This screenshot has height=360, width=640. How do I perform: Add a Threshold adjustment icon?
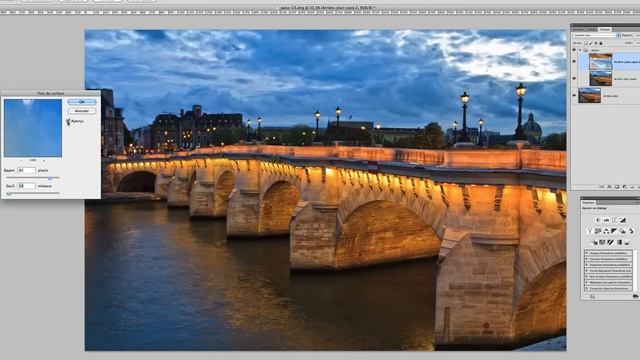pos(610,242)
